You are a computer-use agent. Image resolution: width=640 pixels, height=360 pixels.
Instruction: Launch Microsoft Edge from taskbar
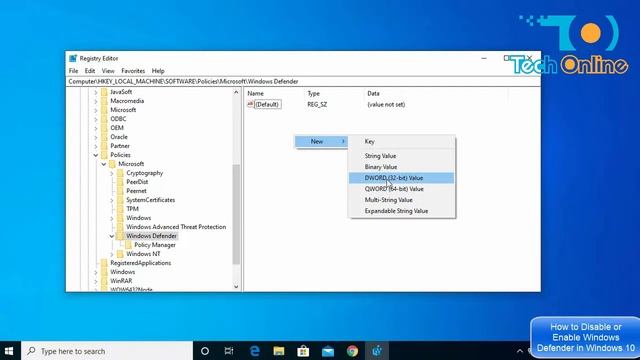pyautogui.click(x=255, y=351)
